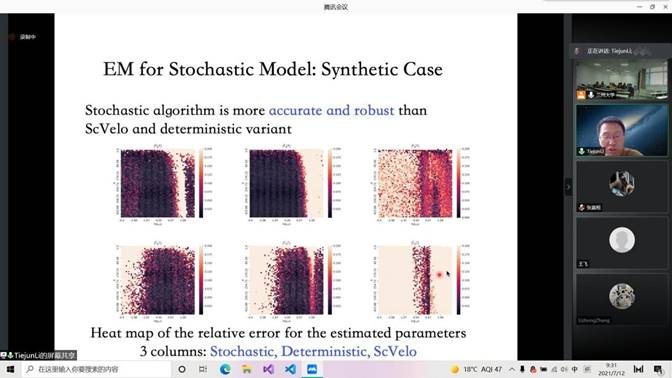
Task: Open the weather widget showing 18°C AQI 47
Action: click(x=476, y=369)
